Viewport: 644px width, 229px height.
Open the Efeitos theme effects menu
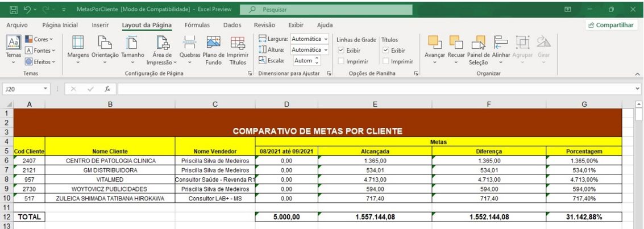[39, 62]
